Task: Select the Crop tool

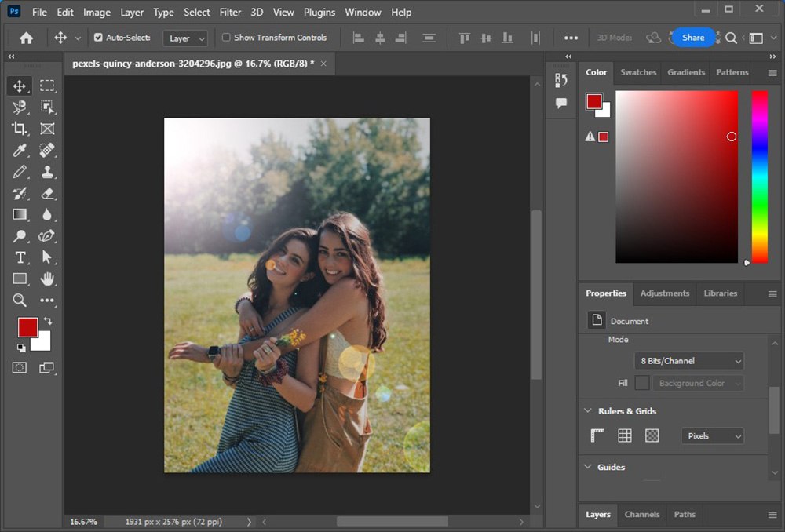Action: (x=19, y=129)
